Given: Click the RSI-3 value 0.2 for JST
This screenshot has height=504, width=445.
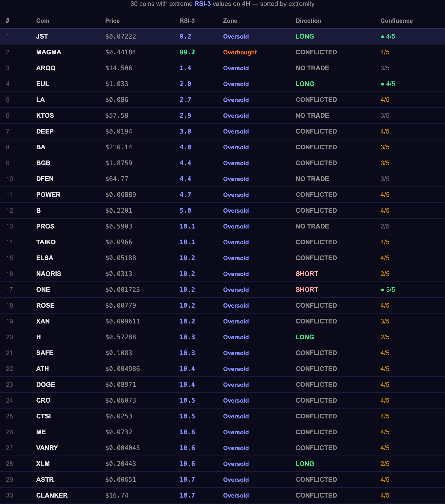Looking at the screenshot, I should [x=185, y=37].
